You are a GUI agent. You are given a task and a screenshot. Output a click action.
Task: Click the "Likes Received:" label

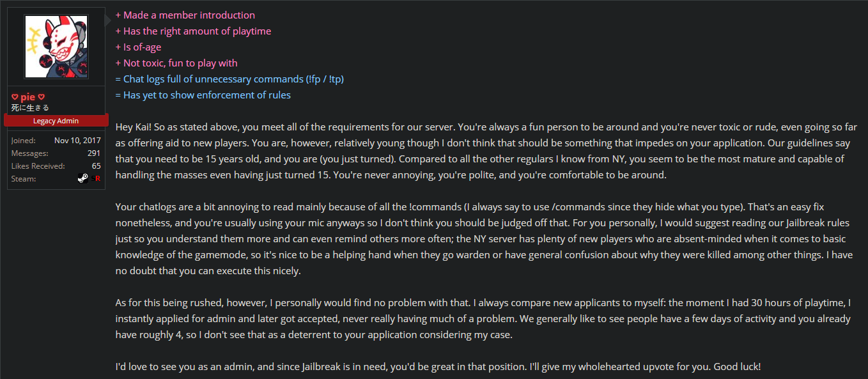(x=38, y=166)
